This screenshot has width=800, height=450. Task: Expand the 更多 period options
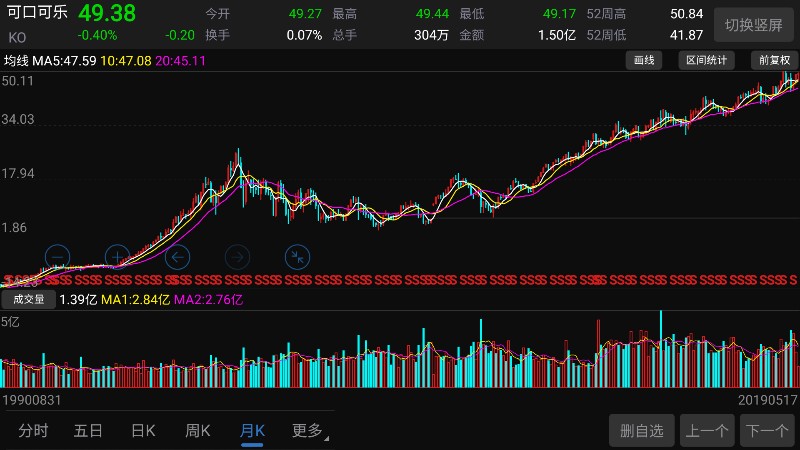[309, 431]
